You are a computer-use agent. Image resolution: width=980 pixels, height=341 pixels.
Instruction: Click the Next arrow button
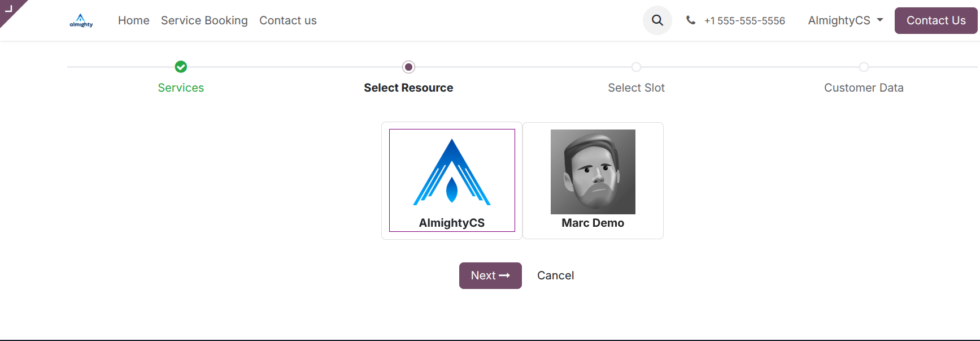click(490, 275)
